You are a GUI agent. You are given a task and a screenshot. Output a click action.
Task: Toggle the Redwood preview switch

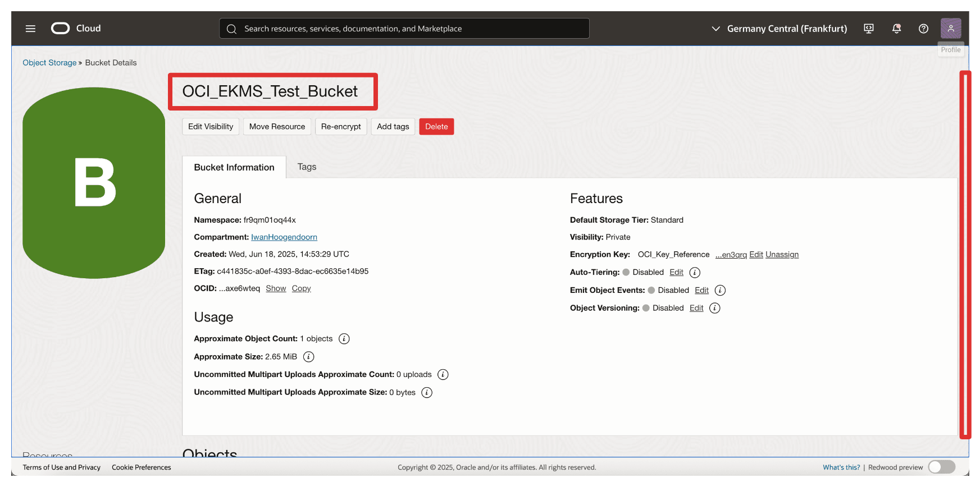coord(942,467)
